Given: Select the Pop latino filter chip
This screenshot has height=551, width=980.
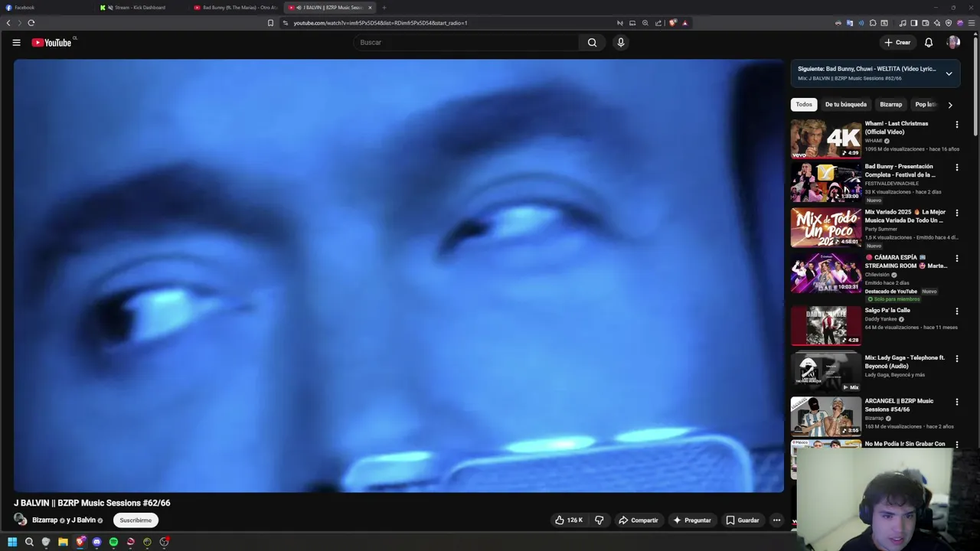Looking at the screenshot, I should coord(926,104).
